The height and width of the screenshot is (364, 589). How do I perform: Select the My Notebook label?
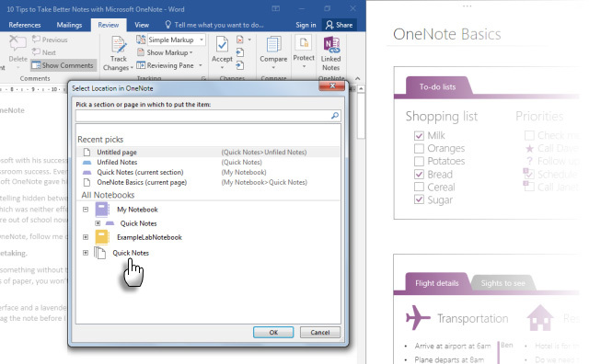coord(137,210)
